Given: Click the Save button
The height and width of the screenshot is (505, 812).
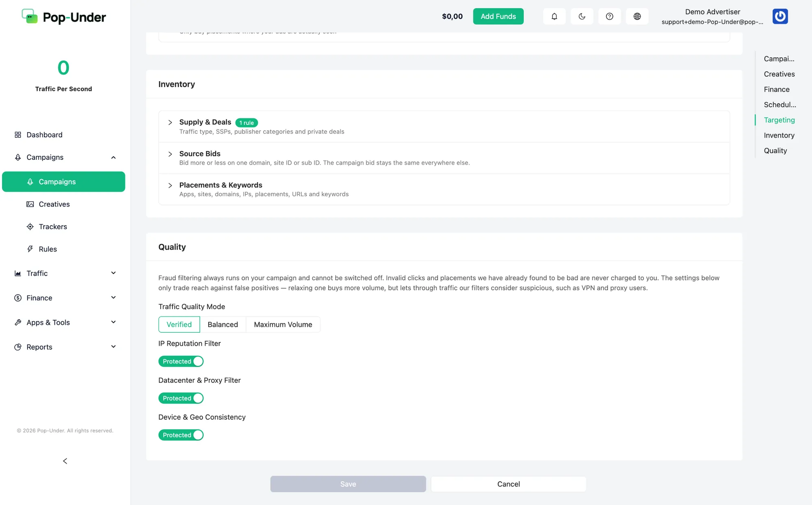Looking at the screenshot, I should [x=348, y=484].
